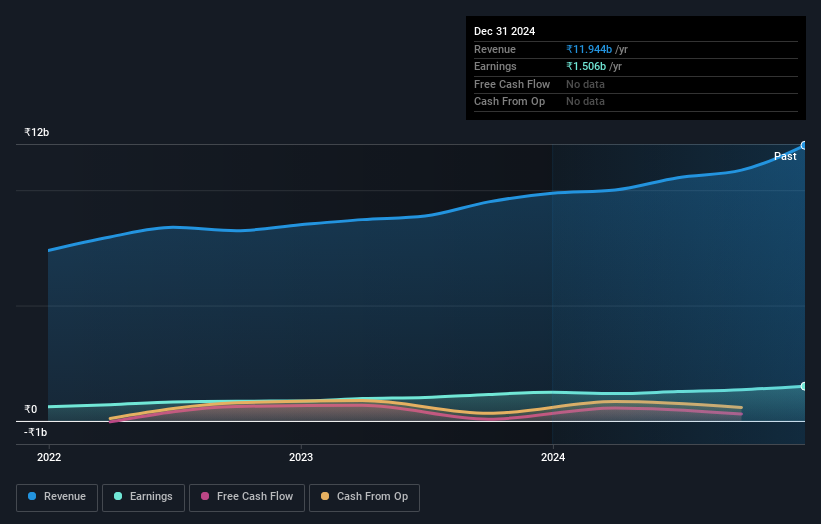Click the ₹1.506b earnings value

point(586,66)
